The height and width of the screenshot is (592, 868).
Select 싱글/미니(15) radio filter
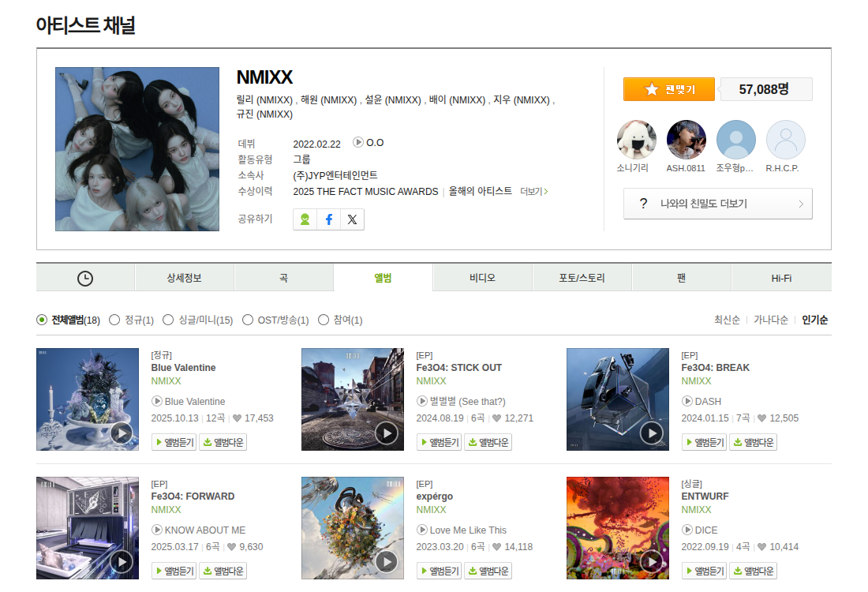tap(168, 320)
